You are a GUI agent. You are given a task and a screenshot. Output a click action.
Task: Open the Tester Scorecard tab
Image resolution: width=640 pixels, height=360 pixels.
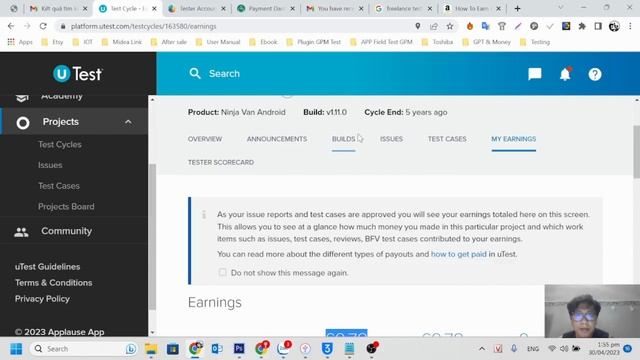pos(221,162)
